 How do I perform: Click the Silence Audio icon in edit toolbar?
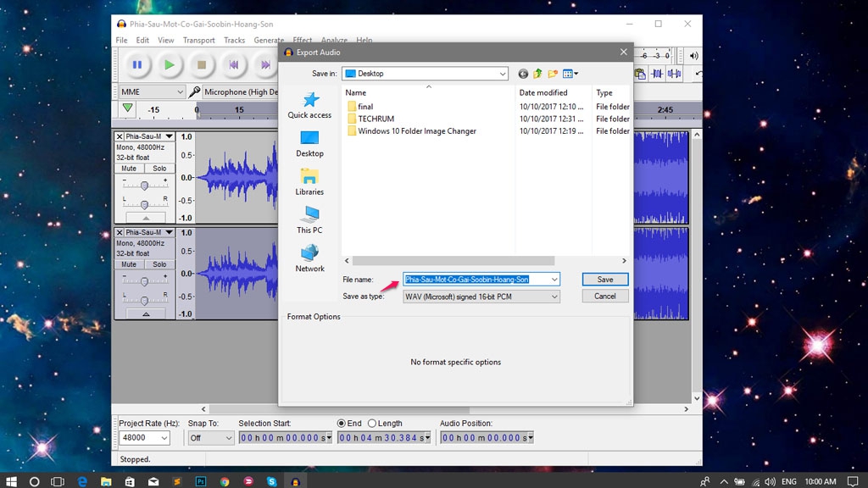point(674,74)
